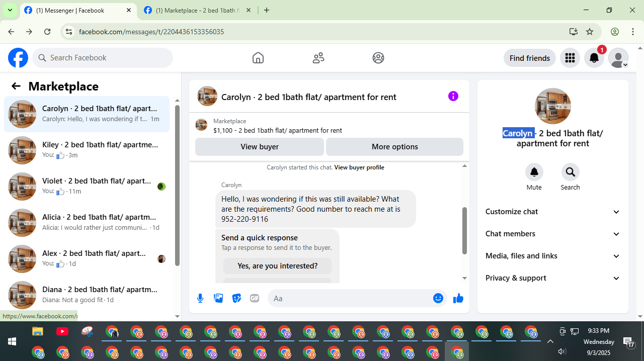Open Violet's conversation in the list
The height and width of the screenshot is (361, 644).
pyautogui.click(x=87, y=187)
